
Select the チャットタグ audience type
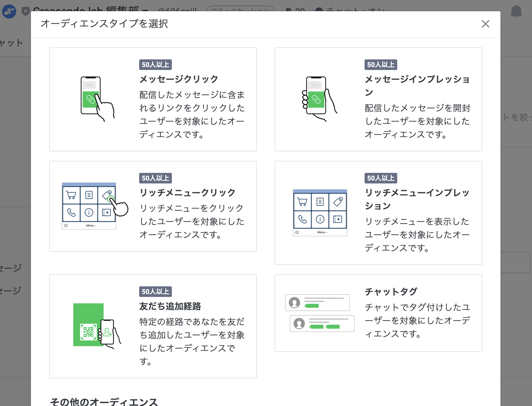click(x=378, y=313)
